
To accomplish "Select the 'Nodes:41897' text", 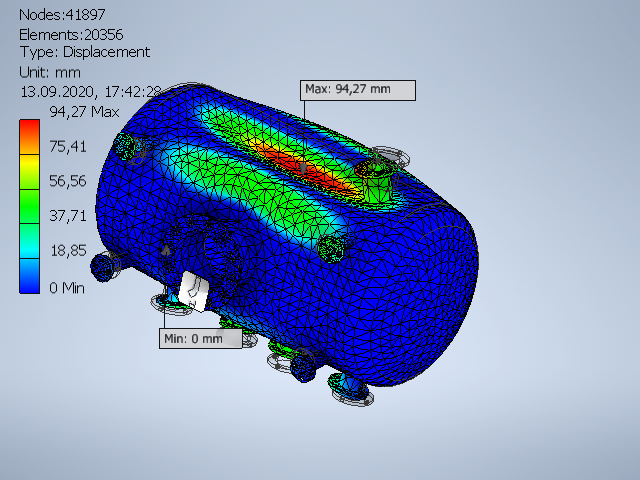I will coord(62,15).
